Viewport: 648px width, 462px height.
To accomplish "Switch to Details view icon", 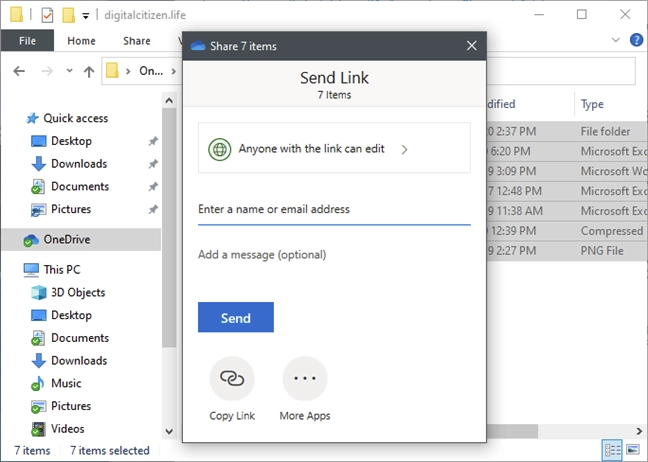I will [612, 450].
